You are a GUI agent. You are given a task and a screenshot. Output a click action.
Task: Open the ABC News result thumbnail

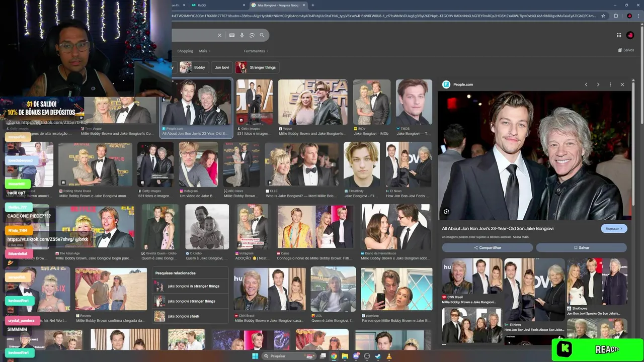pyautogui.click(x=242, y=164)
